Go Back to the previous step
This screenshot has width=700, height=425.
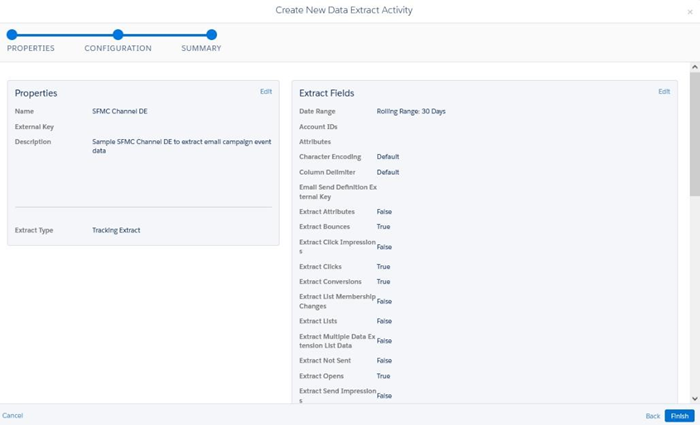[652, 415]
